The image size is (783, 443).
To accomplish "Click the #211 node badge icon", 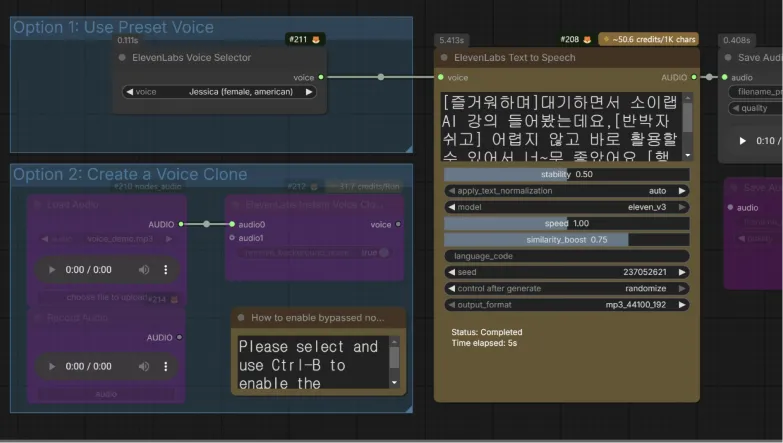I will pyautogui.click(x=316, y=39).
